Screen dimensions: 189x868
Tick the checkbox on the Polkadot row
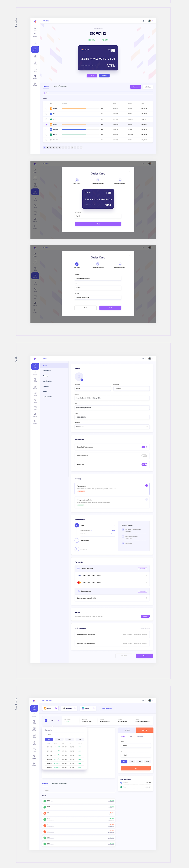pyautogui.click(x=46, y=140)
